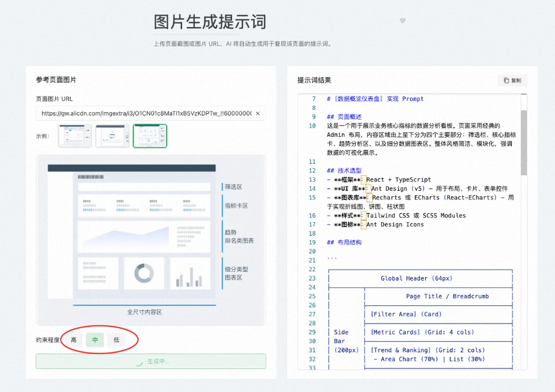Click '[Filter Area] (Card)' line

coord(406,314)
